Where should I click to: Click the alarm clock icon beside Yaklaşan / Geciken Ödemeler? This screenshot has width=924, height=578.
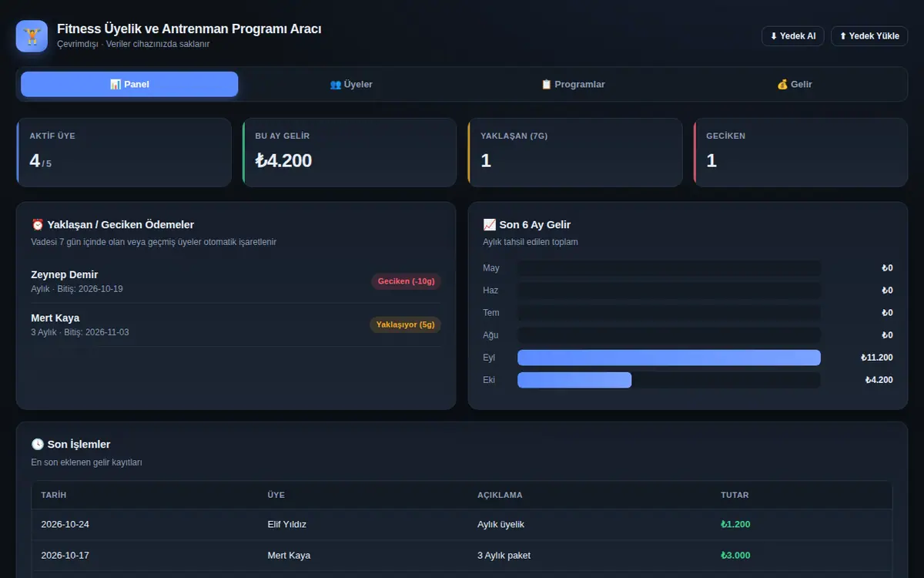pos(38,225)
